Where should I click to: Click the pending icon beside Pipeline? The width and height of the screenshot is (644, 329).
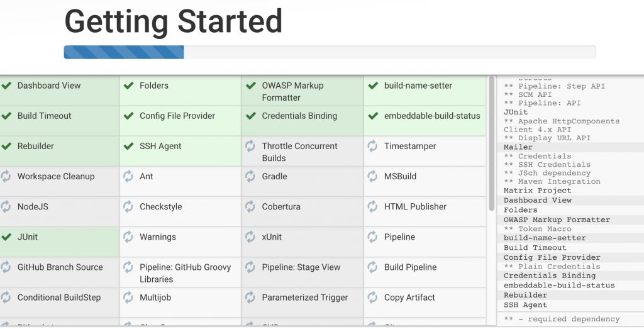coord(372,237)
